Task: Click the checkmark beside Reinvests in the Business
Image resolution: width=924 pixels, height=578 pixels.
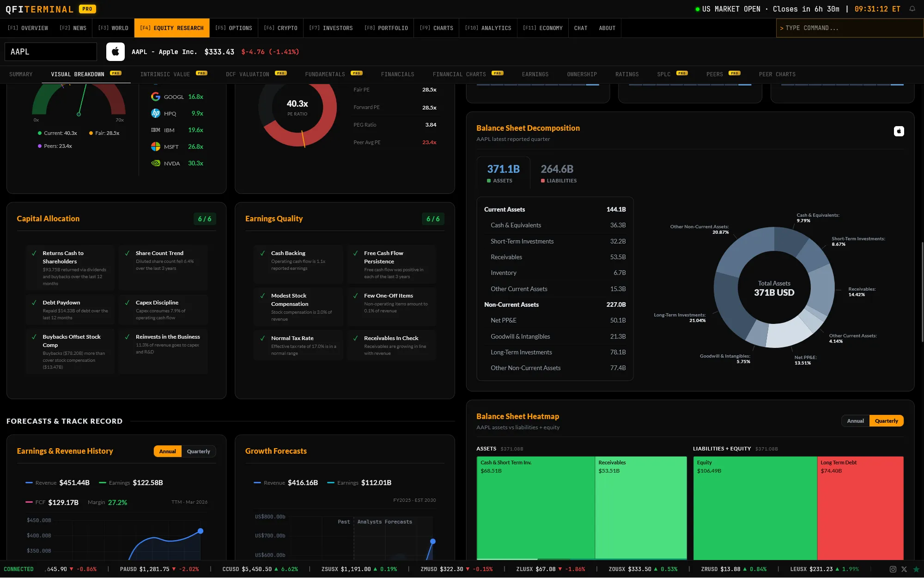Action: pos(127,337)
